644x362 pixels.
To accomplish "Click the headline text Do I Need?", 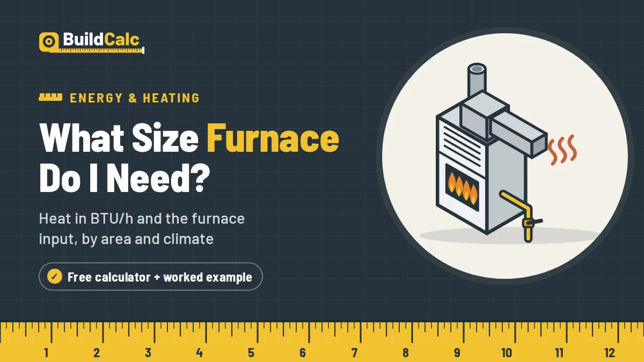I will pos(124,179).
